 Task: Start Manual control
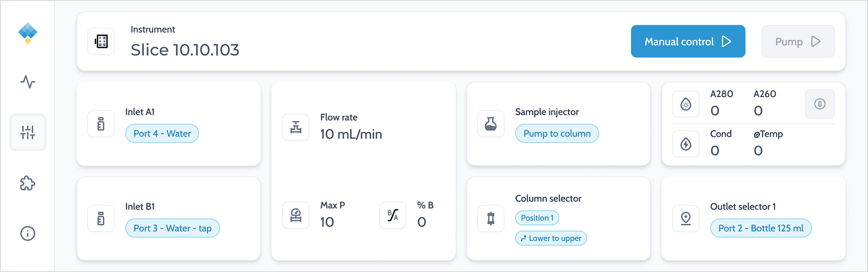688,41
